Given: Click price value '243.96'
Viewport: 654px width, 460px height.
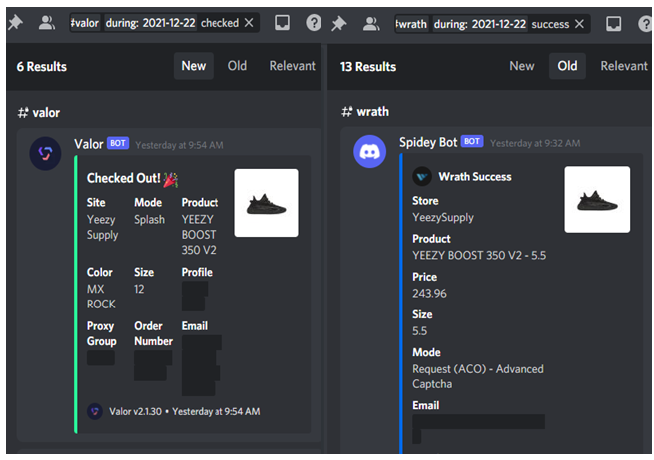Looking at the screenshot, I should click(x=429, y=294).
